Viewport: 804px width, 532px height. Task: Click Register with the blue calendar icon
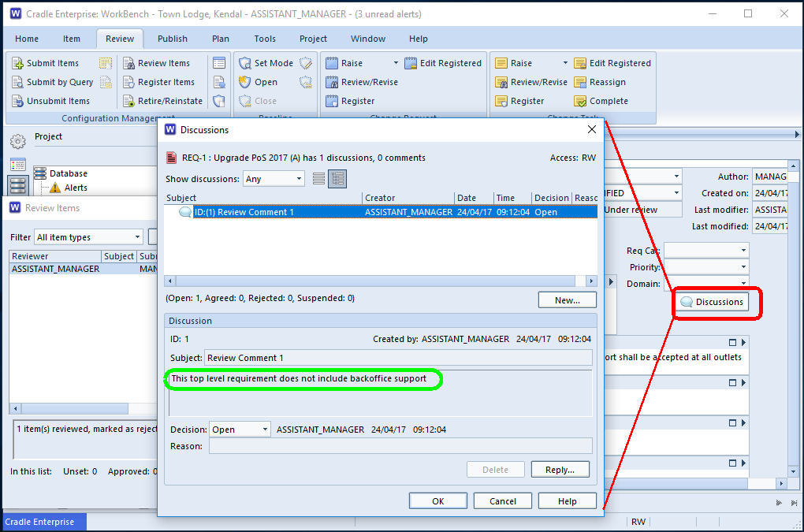[x=350, y=101]
